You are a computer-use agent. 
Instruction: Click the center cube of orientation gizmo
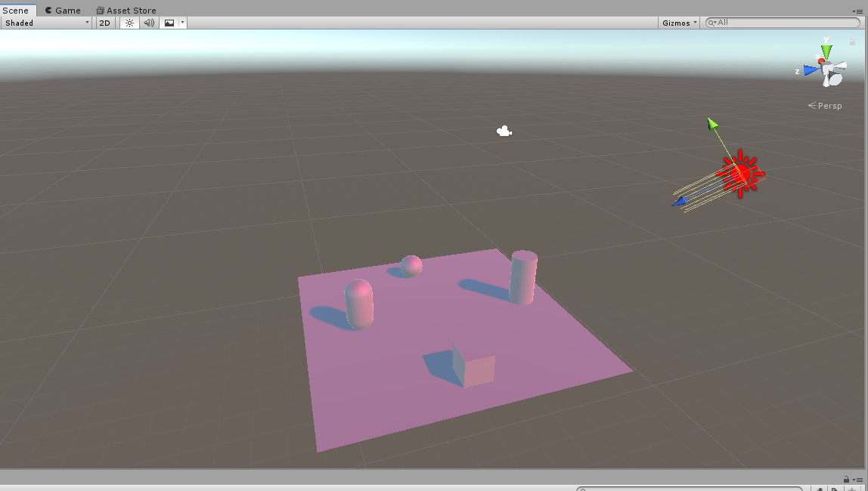pos(828,69)
